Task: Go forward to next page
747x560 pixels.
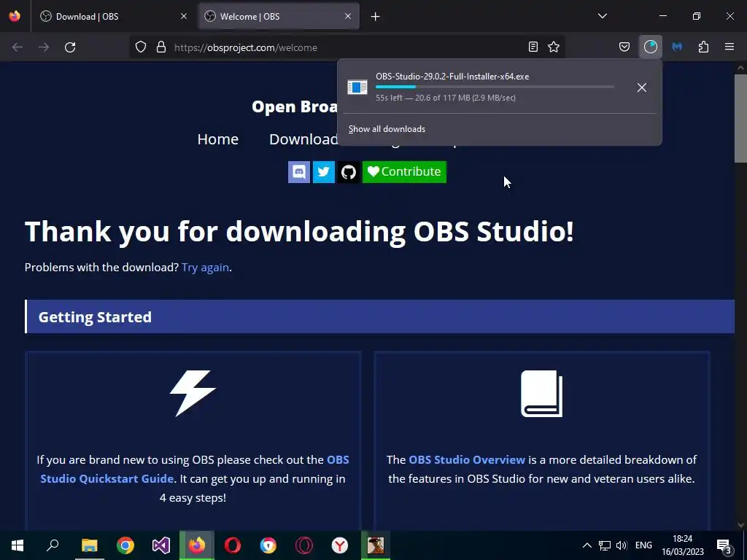Action: (x=44, y=47)
